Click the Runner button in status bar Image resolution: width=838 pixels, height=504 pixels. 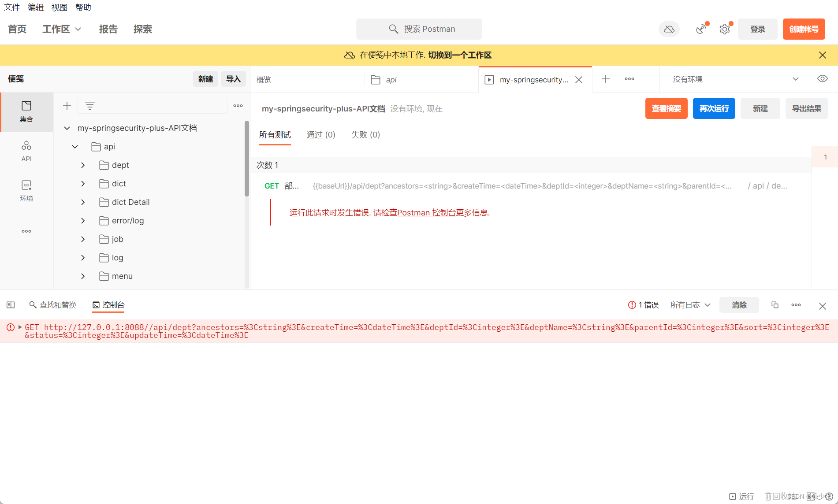point(741,497)
